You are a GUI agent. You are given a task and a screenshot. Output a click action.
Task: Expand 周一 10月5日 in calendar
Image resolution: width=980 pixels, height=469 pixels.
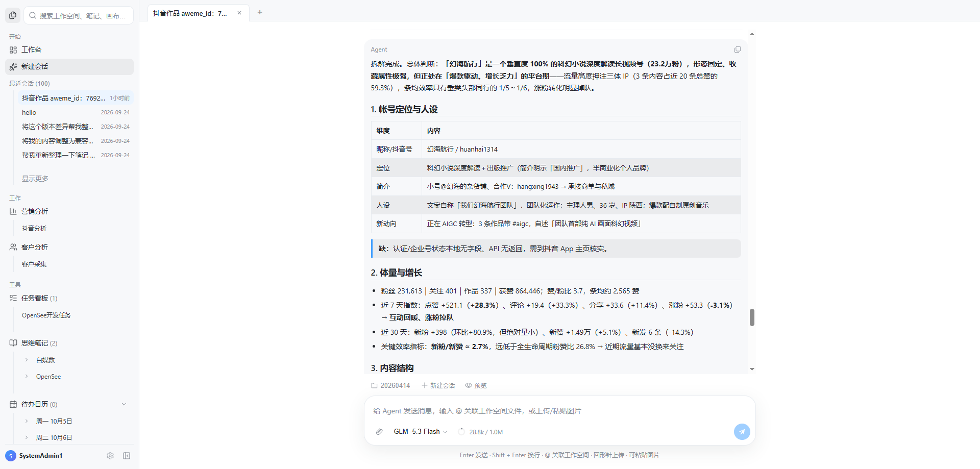pyautogui.click(x=27, y=421)
